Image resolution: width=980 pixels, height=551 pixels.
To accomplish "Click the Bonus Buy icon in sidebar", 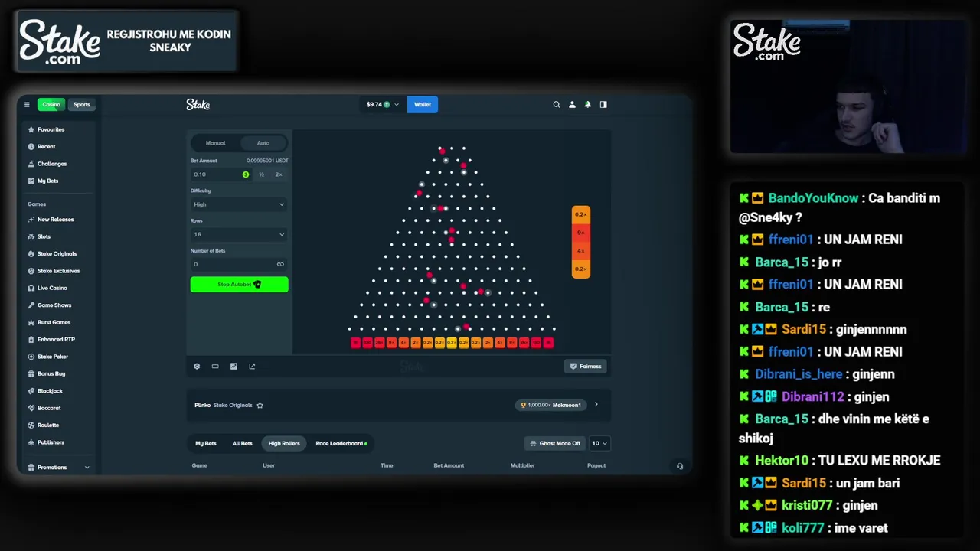I will pos(31,373).
